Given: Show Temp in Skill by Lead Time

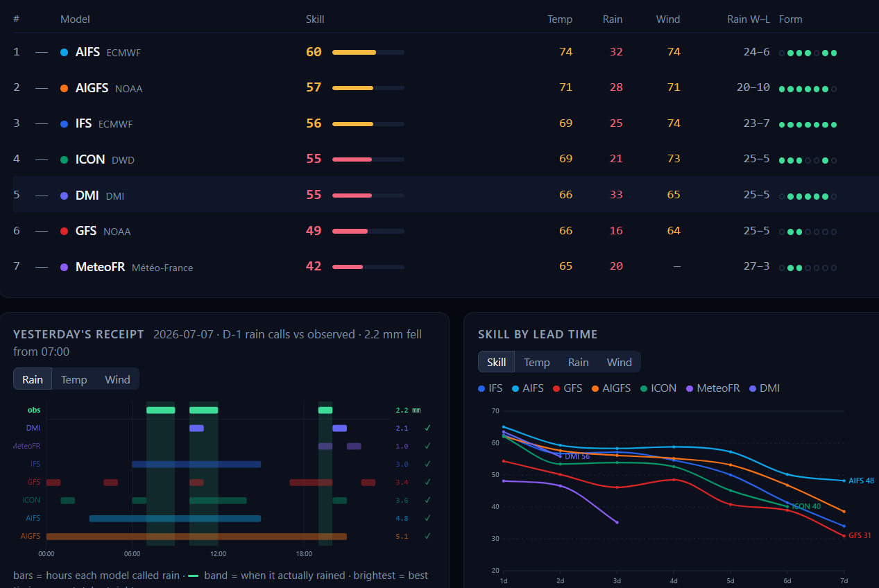Looking at the screenshot, I should 537,362.
